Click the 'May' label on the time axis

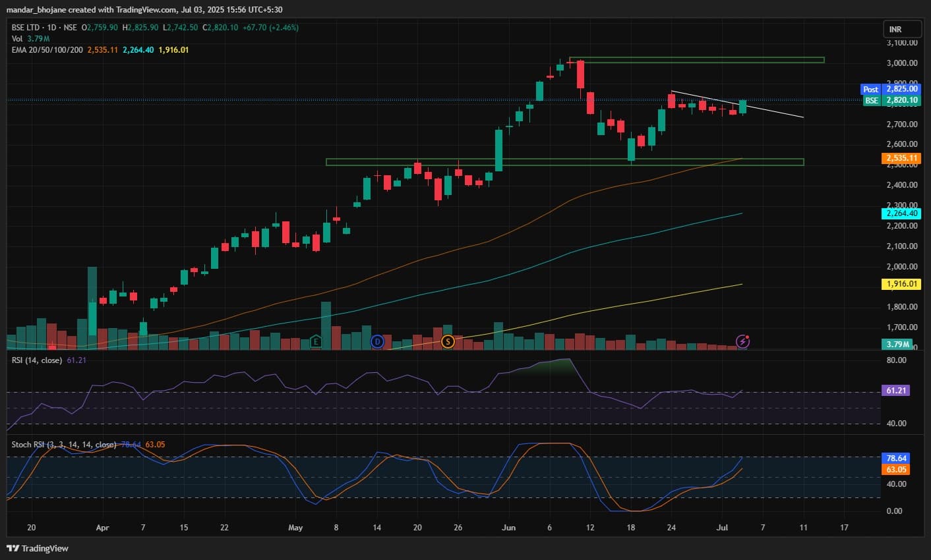click(295, 528)
